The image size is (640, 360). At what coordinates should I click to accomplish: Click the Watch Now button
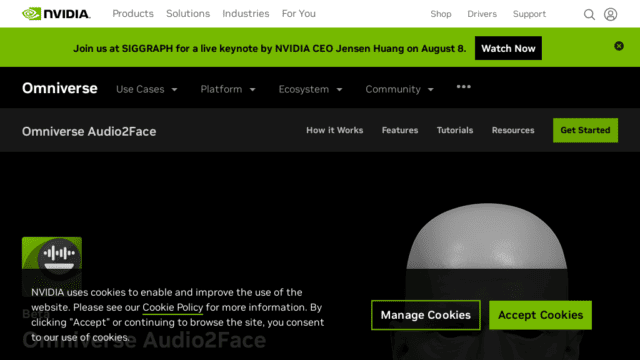[x=508, y=48]
